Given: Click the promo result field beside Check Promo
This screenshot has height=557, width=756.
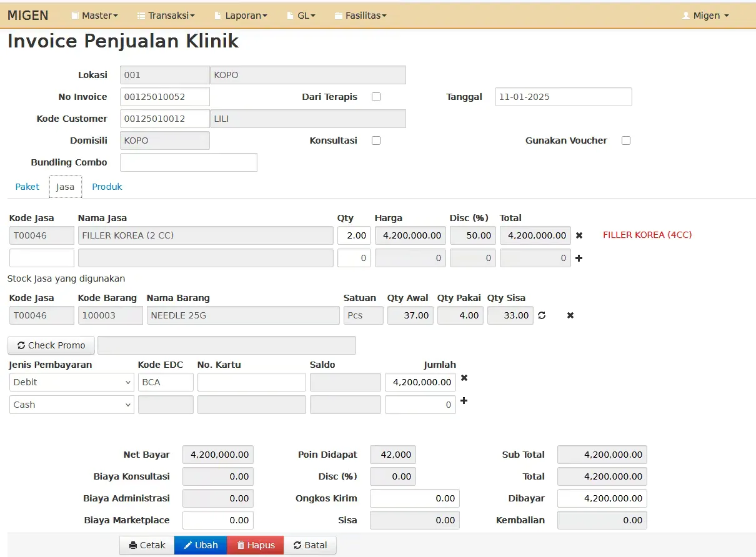Looking at the screenshot, I should click(x=227, y=345).
